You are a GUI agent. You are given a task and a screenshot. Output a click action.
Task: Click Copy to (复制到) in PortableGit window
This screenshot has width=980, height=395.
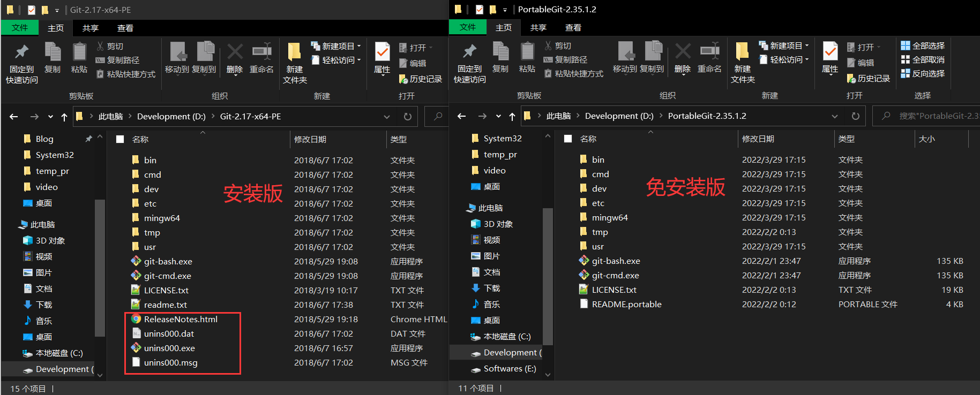pos(652,57)
